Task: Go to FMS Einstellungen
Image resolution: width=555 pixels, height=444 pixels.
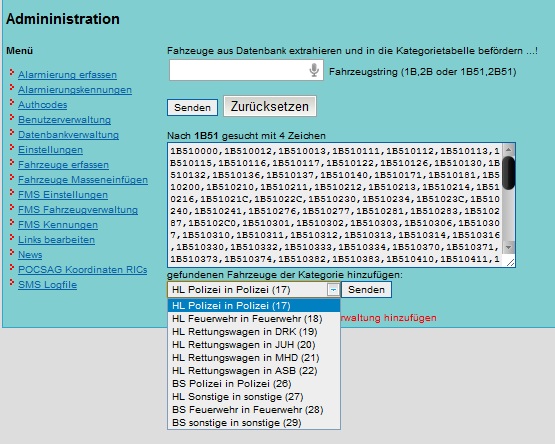Action: (x=63, y=195)
